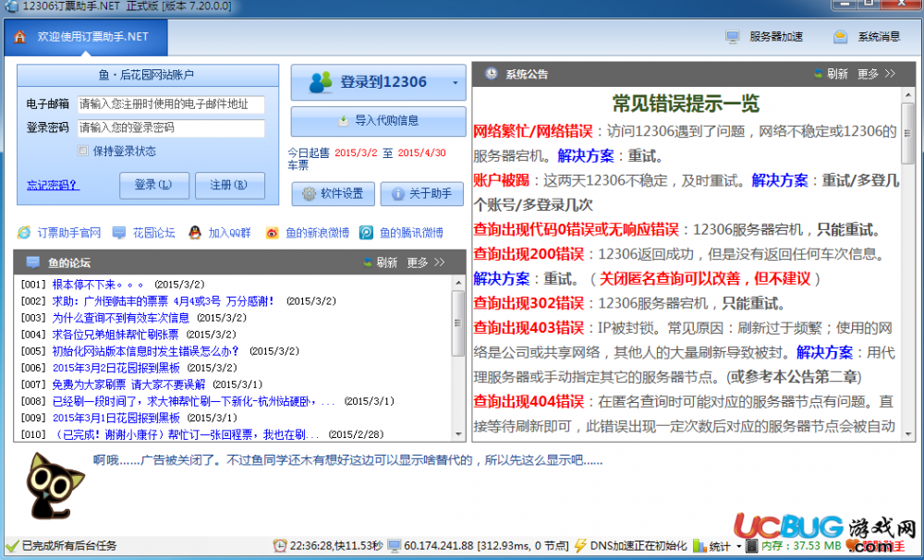Click the server node monitor icon
This screenshot has height=560, width=924.
pos(395,546)
